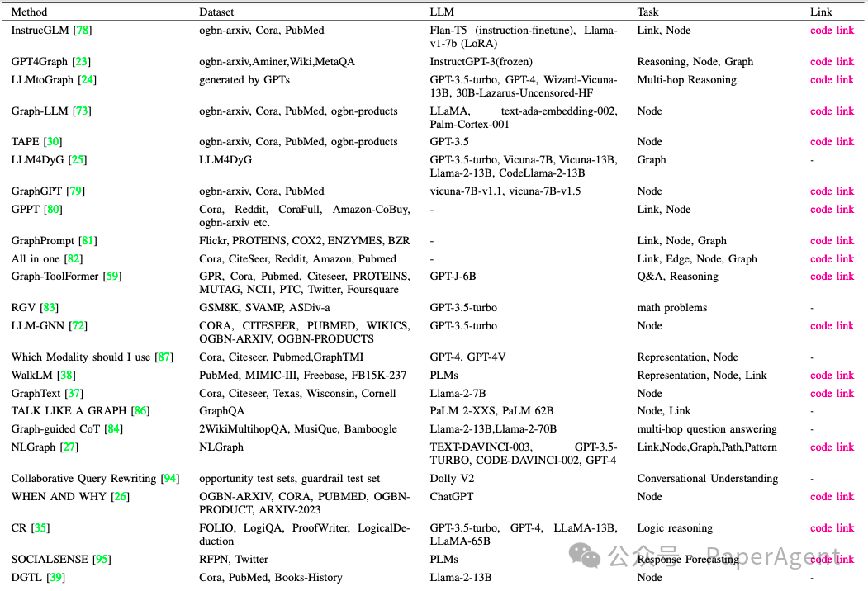
Task: Follow citation 25 next to LLM4DyG
Action: coord(78,160)
